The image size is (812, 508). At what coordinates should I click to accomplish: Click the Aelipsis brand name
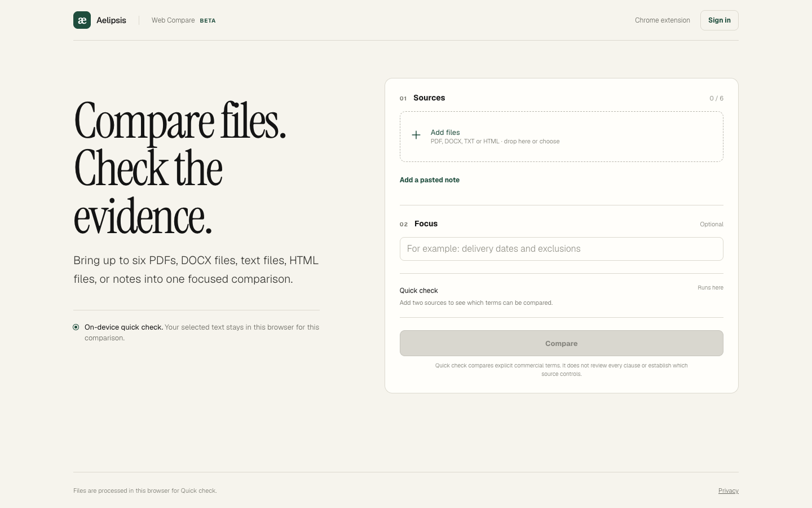[x=111, y=20]
